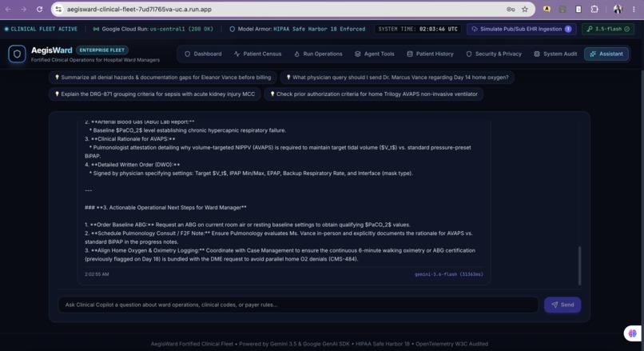Click the Google Cloud Run status icon
Image resolution: width=644 pixels, height=351 pixels.
click(x=96, y=29)
